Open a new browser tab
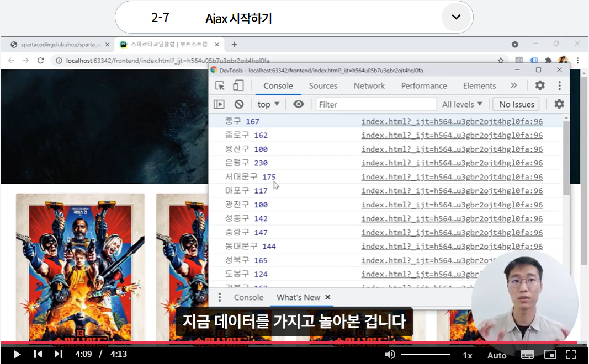 tap(234, 45)
